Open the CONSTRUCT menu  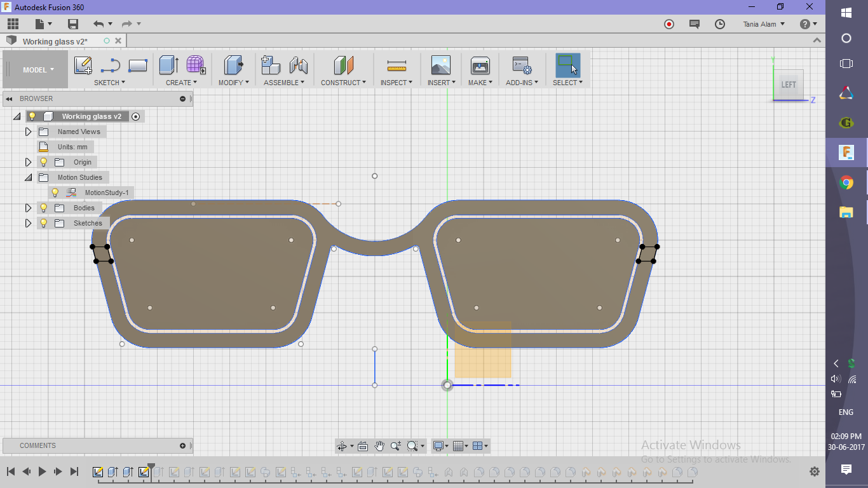tap(343, 83)
